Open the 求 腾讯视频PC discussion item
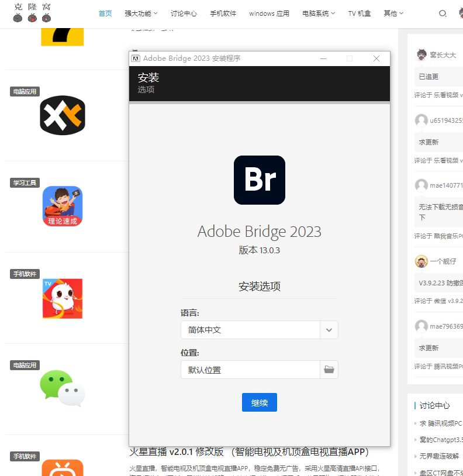This screenshot has width=463, height=476. [x=441, y=423]
